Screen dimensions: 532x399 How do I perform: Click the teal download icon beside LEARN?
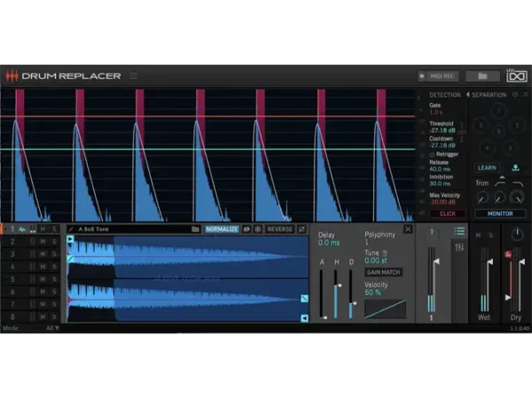515,168
